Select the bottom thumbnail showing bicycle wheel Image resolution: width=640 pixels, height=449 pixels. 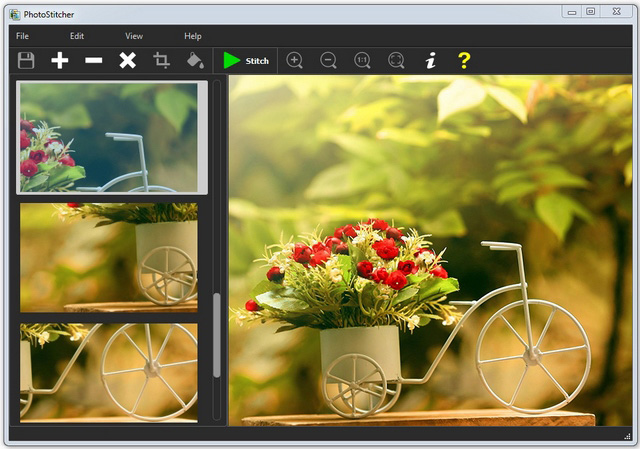(x=109, y=370)
